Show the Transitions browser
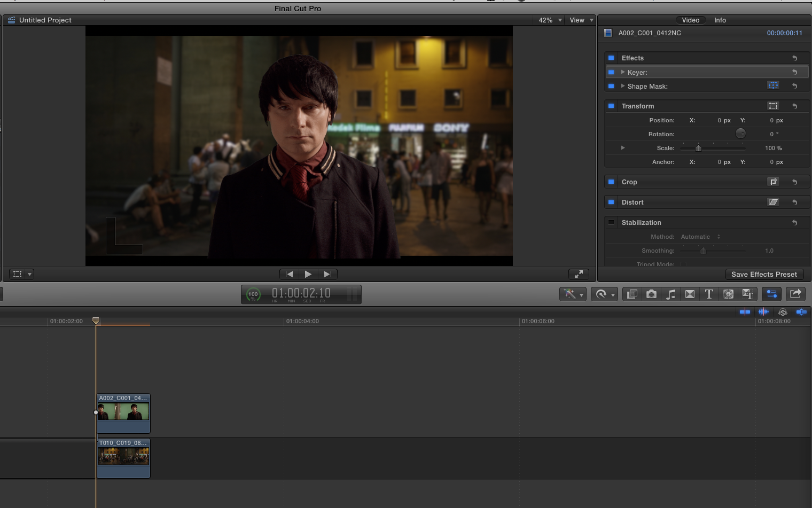812x508 pixels. pyautogui.click(x=690, y=294)
